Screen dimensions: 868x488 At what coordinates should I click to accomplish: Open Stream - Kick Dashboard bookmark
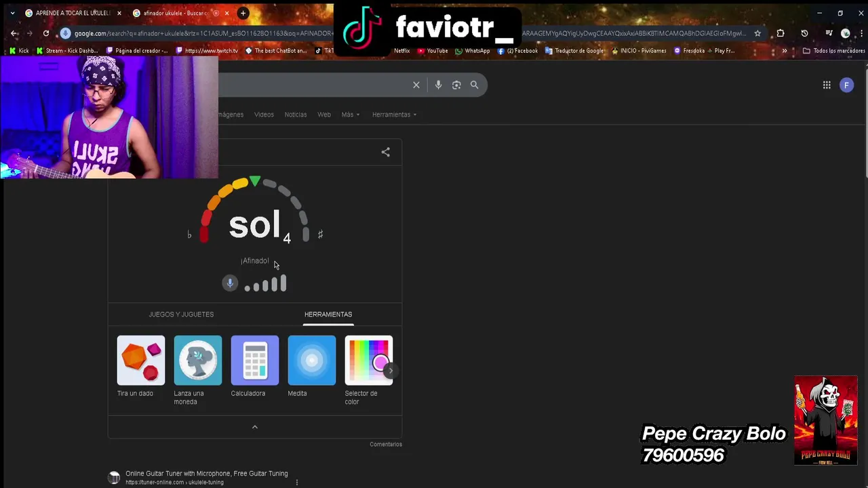click(x=68, y=51)
